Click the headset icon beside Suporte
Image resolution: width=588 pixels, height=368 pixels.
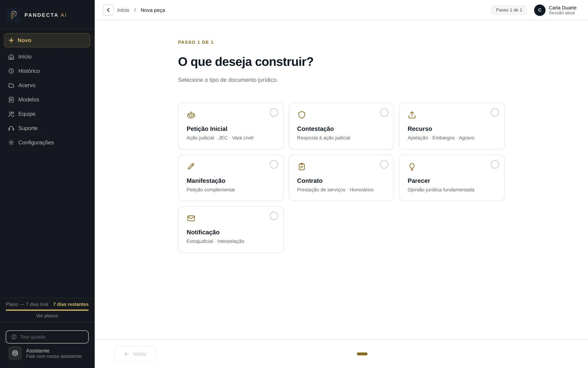pos(11,128)
